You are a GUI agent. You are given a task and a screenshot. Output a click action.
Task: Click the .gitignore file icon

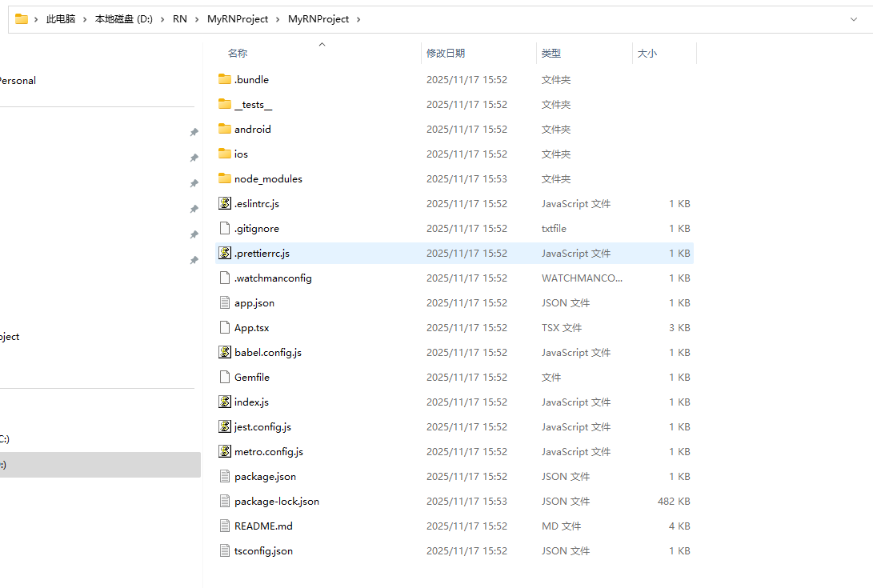[x=224, y=228]
